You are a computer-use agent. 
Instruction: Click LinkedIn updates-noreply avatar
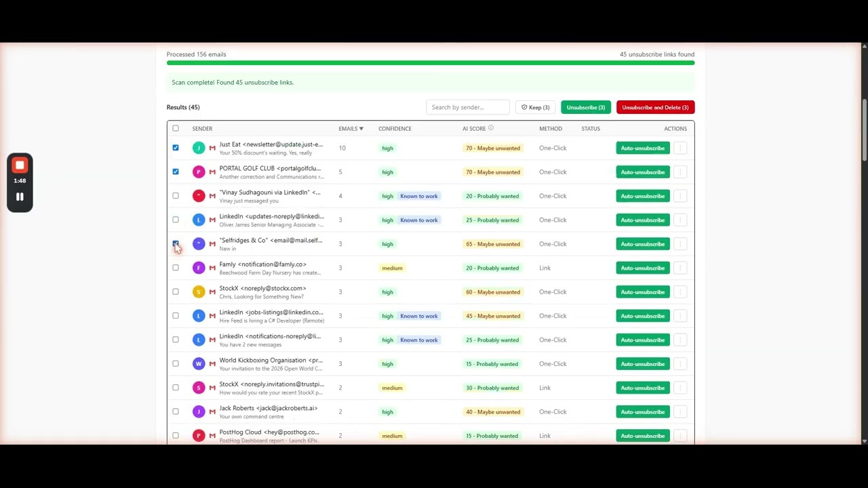click(x=198, y=220)
